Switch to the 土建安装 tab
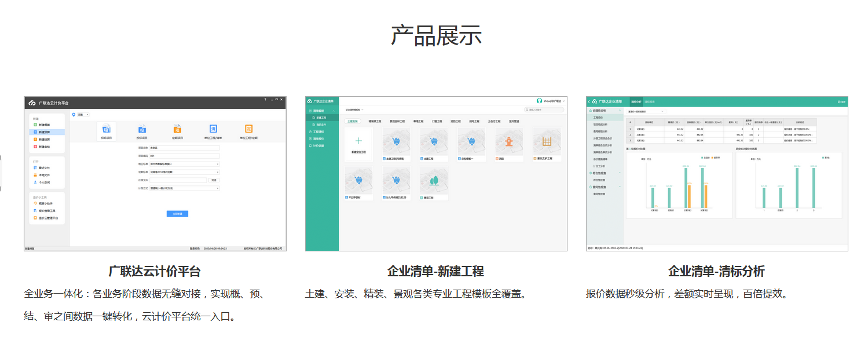 click(352, 122)
